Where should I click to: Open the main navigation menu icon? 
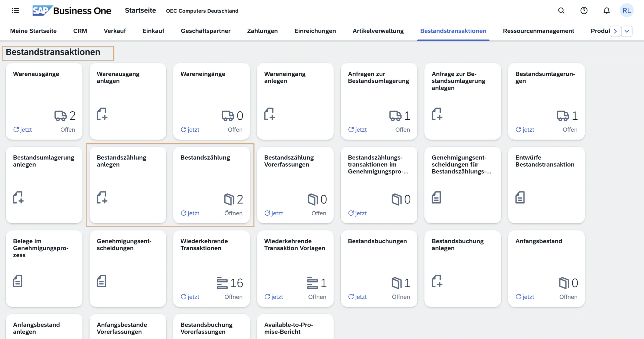pyautogui.click(x=15, y=11)
